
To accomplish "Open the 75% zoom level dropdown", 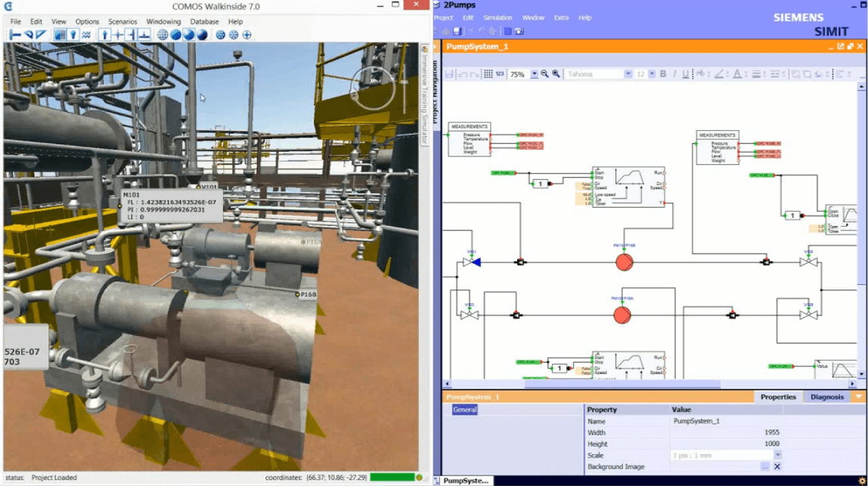I will tap(534, 76).
